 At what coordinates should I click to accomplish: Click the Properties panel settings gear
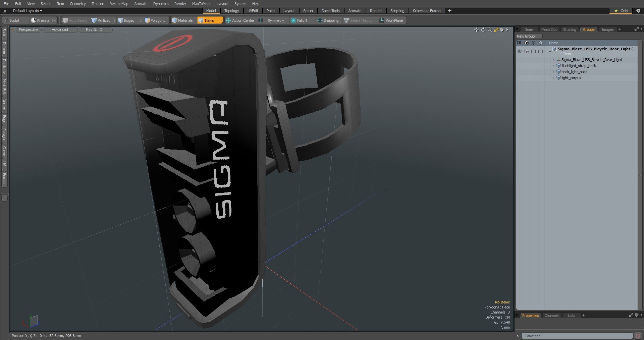pyautogui.click(x=637, y=315)
